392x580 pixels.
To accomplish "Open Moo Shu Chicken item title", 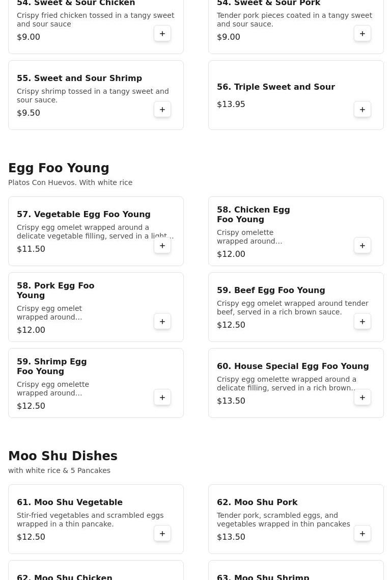I will [x=64, y=577].
